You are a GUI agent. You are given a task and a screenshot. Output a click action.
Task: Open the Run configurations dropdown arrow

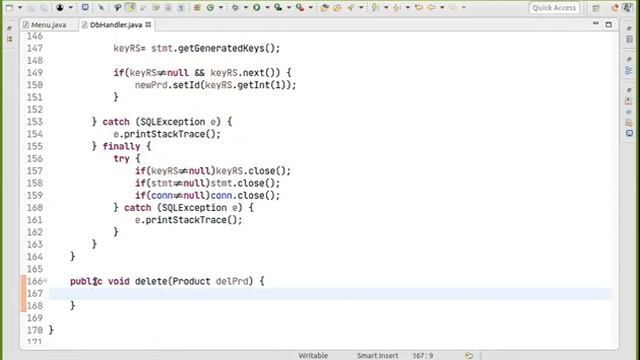pyautogui.click(x=267, y=8)
